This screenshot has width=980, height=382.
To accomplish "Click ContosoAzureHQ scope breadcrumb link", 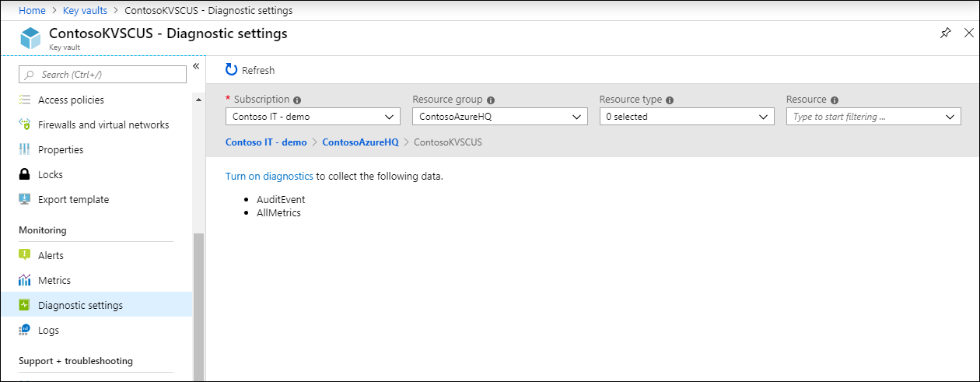I will [360, 142].
